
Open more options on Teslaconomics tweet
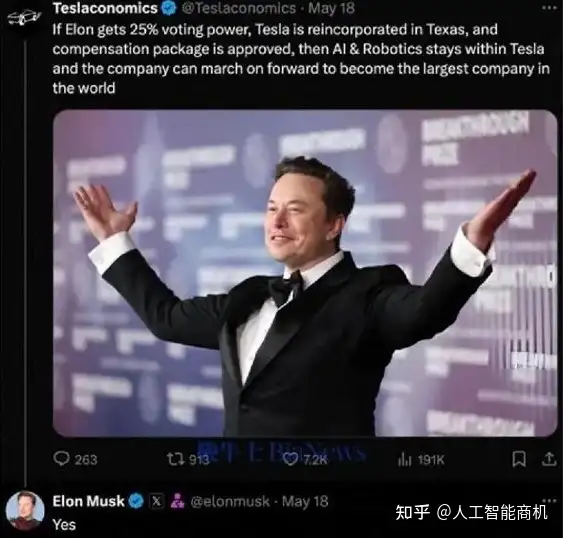(x=549, y=8)
